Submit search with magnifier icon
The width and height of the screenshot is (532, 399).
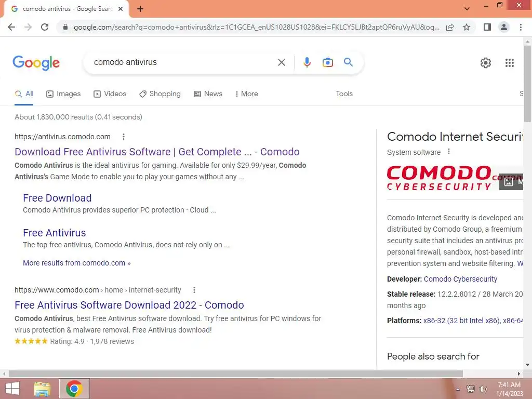pos(348,62)
